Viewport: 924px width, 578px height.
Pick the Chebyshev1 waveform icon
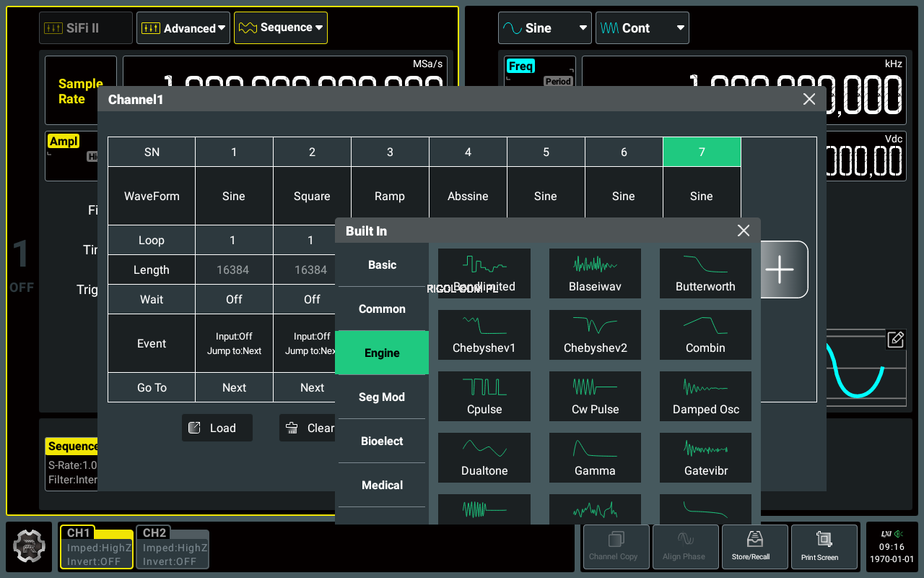tap(484, 335)
